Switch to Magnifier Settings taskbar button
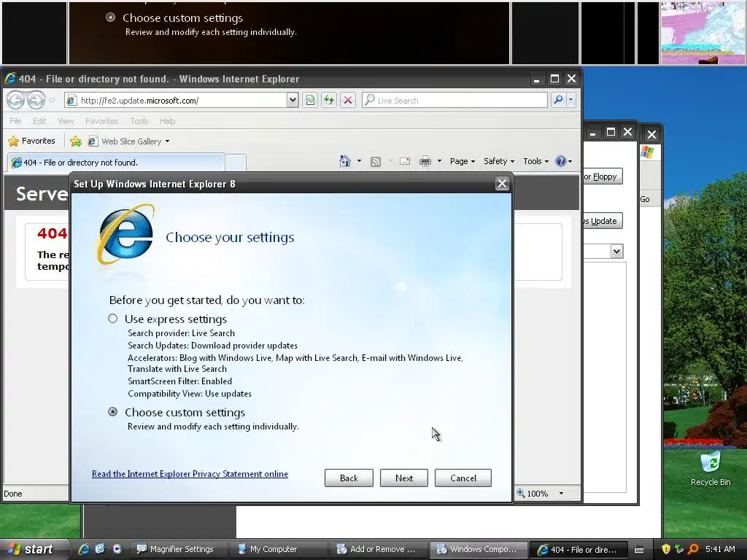The height and width of the screenshot is (560, 747). tap(179, 550)
